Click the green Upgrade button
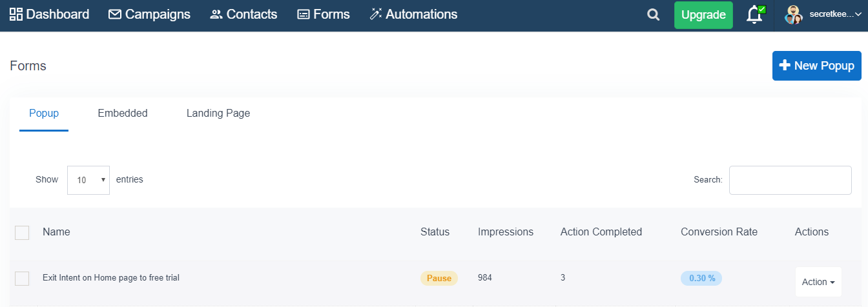This screenshot has height=307, width=868. tap(703, 15)
